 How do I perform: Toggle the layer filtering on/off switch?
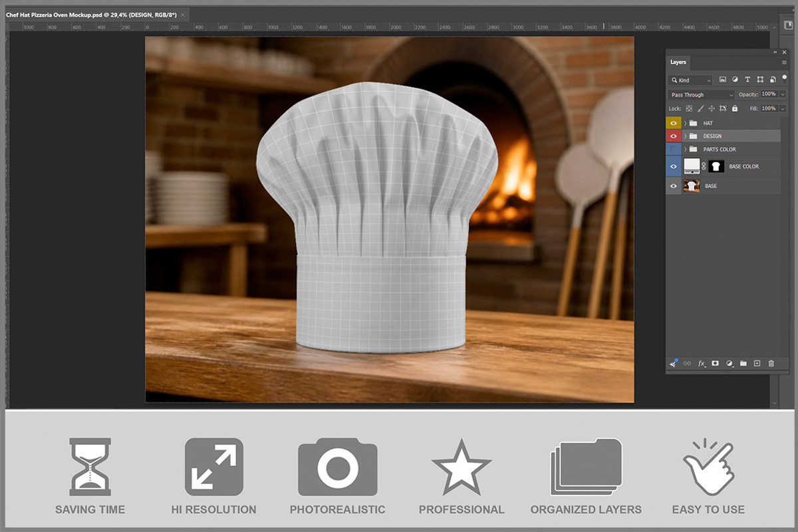click(x=784, y=79)
